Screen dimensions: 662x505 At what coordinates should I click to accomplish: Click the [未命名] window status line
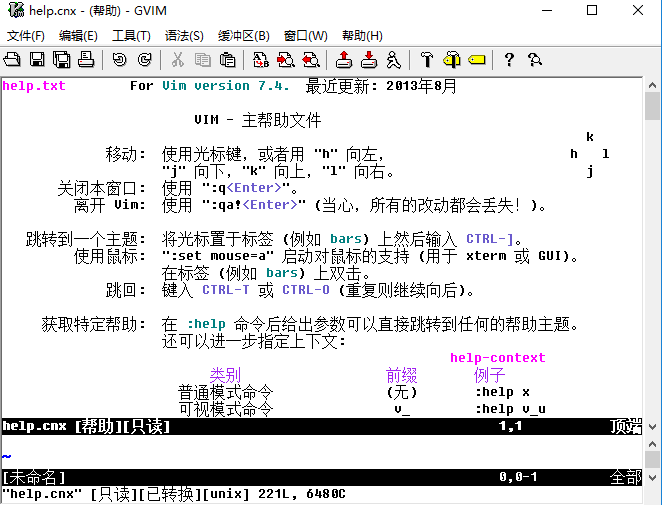pyautogui.click(x=322, y=477)
